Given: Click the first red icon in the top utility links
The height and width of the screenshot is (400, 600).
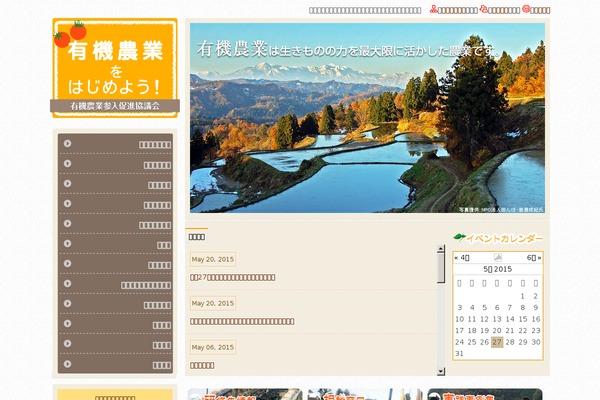Looking at the screenshot, I should [433, 9].
